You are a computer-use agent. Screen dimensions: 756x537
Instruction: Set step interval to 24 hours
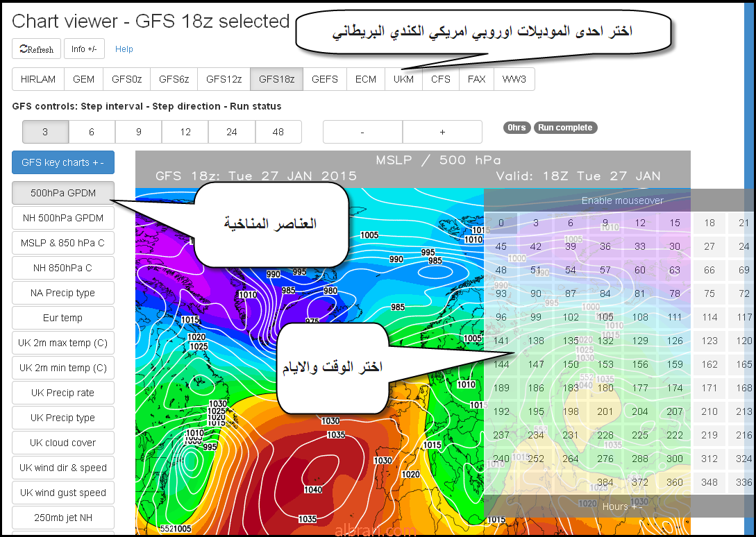click(232, 132)
